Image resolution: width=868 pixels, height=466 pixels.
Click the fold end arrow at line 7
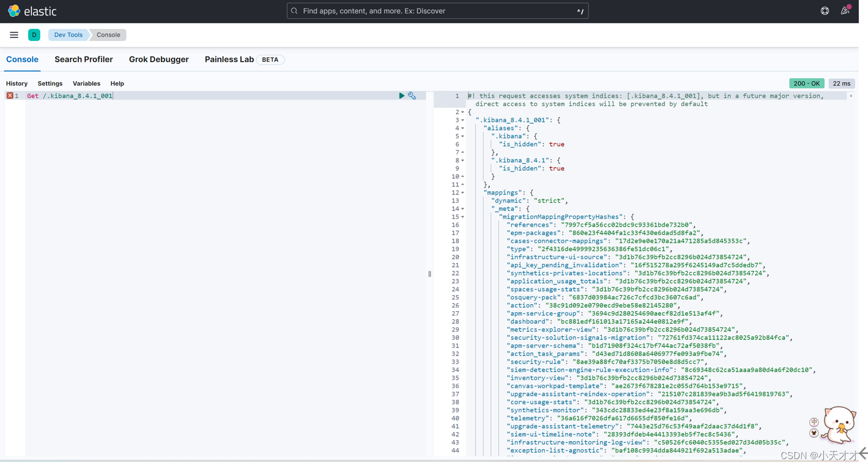coord(463,152)
